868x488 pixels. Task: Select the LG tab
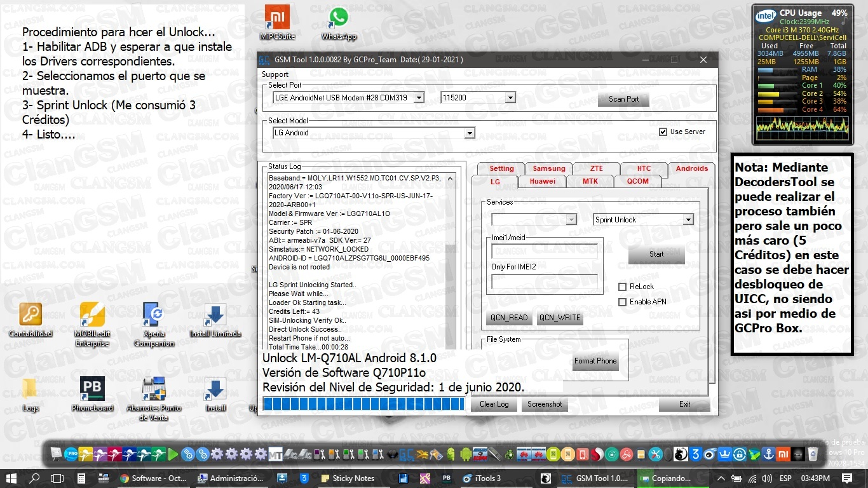coord(495,181)
